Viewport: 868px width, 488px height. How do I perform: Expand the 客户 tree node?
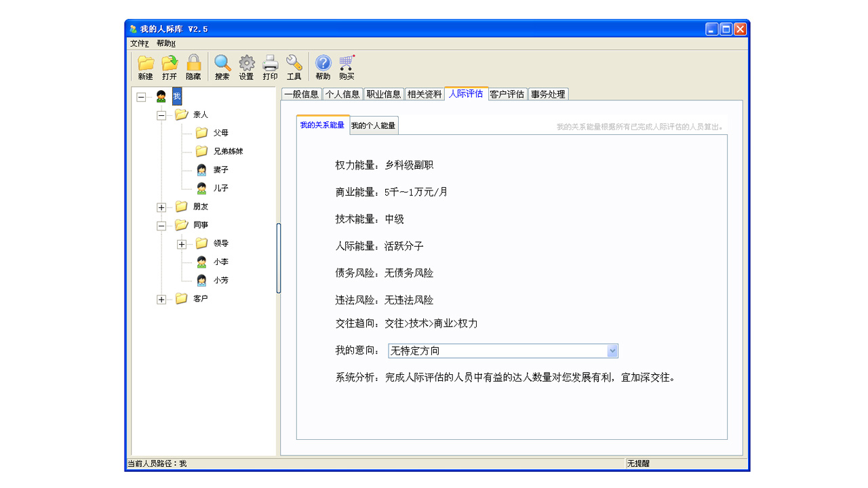pyautogui.click(x=161, y=299)
